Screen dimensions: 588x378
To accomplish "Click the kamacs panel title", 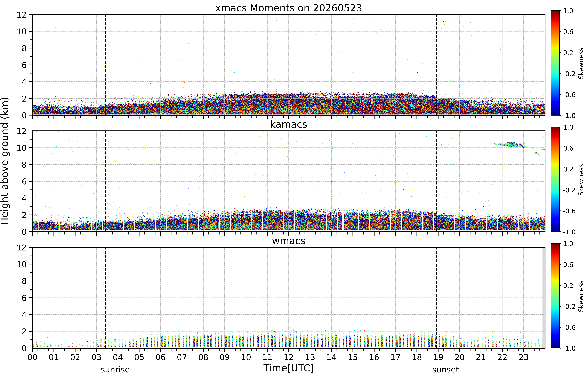I will (289, 124).
